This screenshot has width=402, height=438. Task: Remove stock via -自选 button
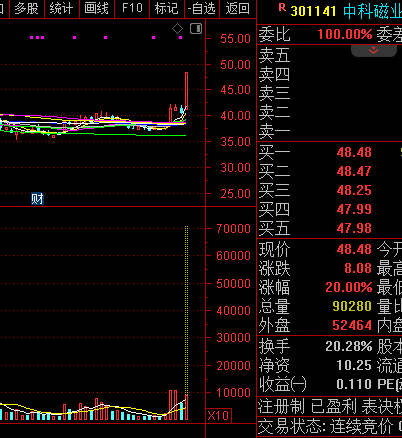click(x=202, y=8)
